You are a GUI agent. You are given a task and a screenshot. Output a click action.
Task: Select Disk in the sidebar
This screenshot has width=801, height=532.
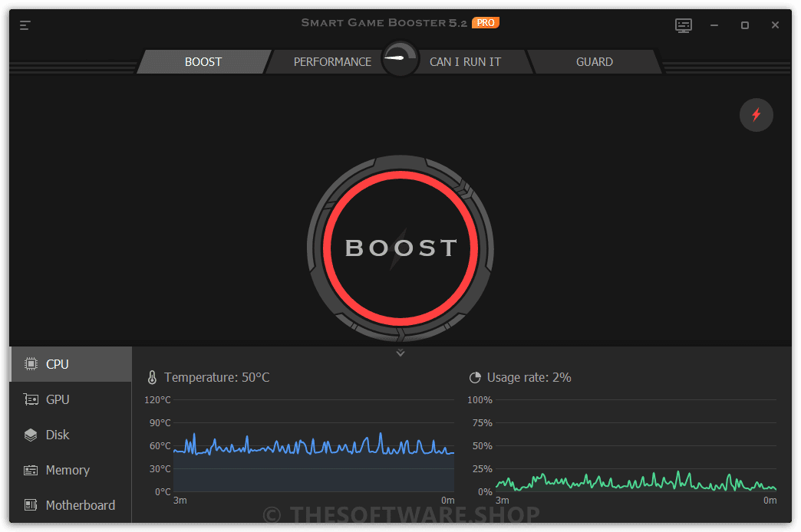click(x=71, y=435)
